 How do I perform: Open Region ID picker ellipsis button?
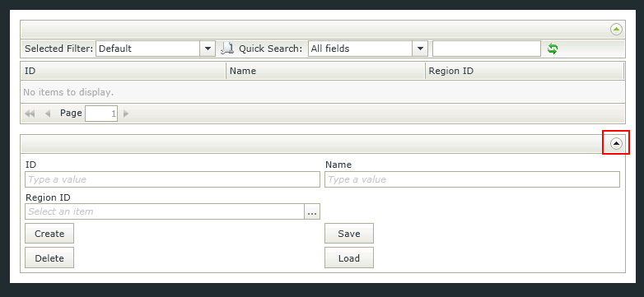(312, 211)
